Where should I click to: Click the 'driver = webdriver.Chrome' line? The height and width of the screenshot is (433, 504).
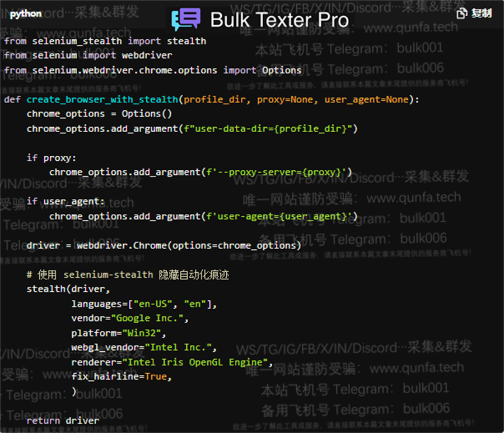point(164,245)
